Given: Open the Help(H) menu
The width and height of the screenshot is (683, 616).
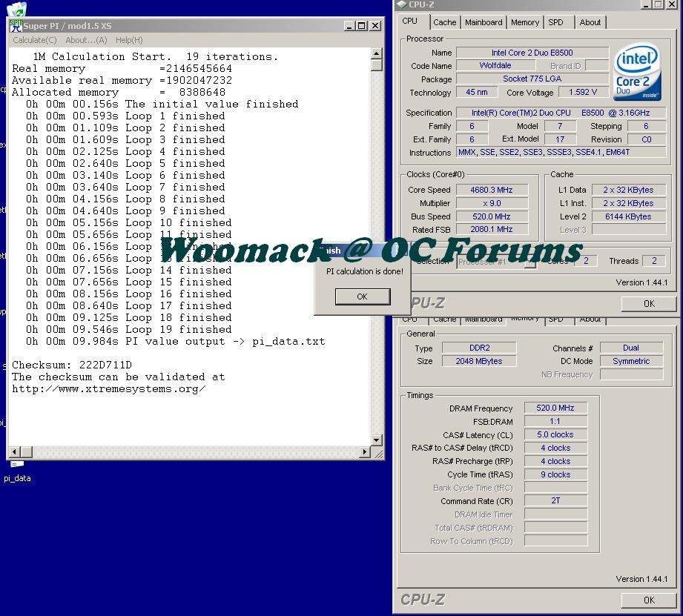Looking at the screenshot, I should point(129,40).
